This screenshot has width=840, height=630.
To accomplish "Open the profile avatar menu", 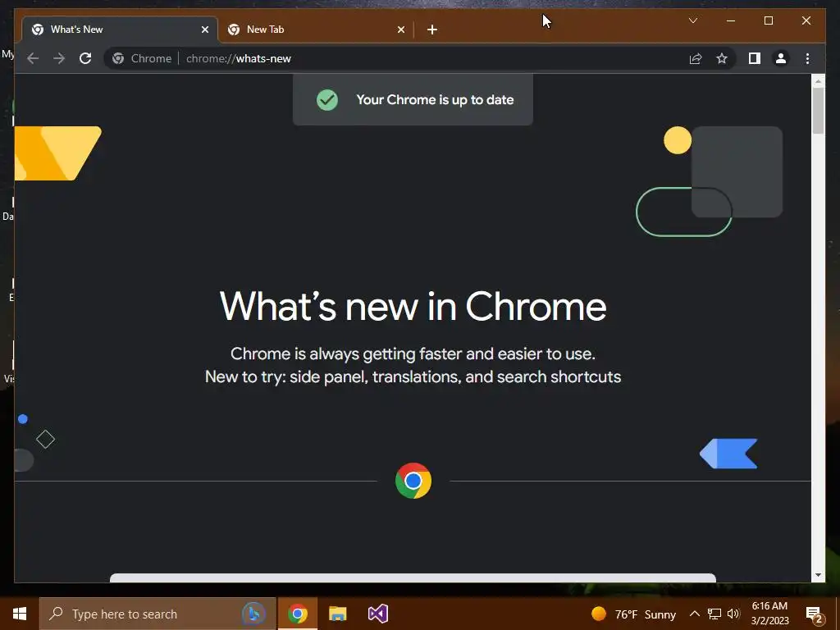I will [781, 58].
